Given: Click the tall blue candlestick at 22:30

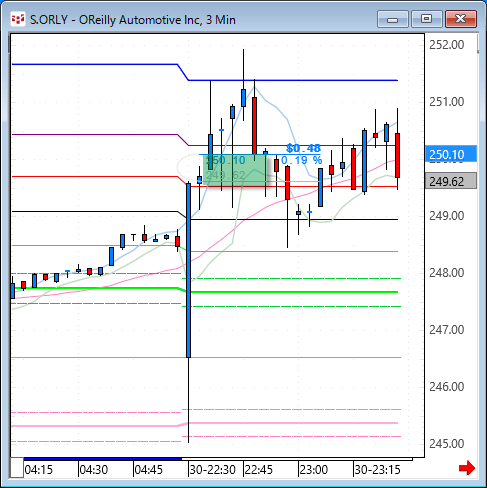Looking at the screenshot, I should click(189, 270).
